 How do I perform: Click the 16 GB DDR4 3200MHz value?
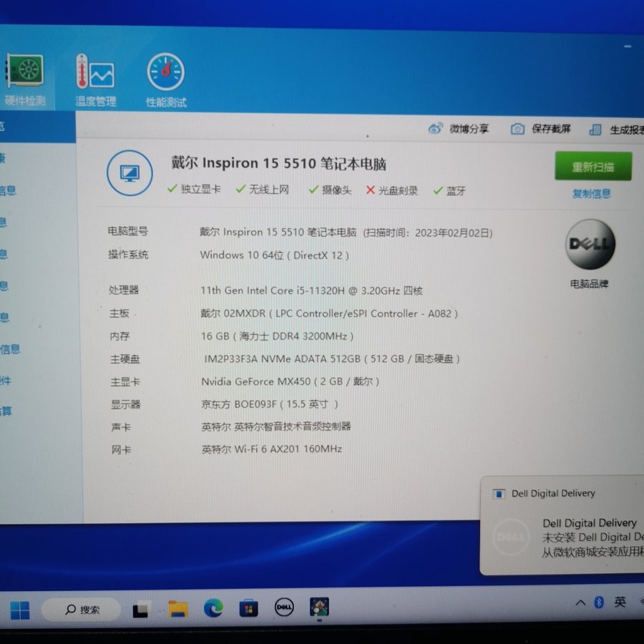(x=277, y=336)
